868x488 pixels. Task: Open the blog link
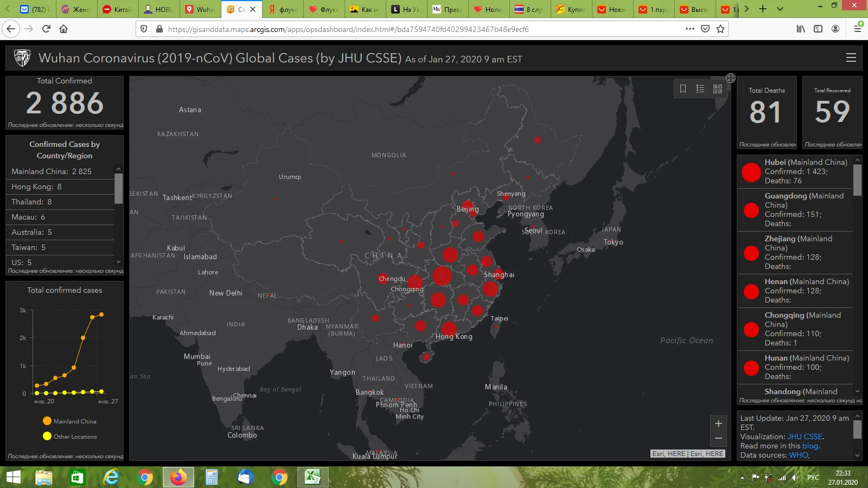810,446
